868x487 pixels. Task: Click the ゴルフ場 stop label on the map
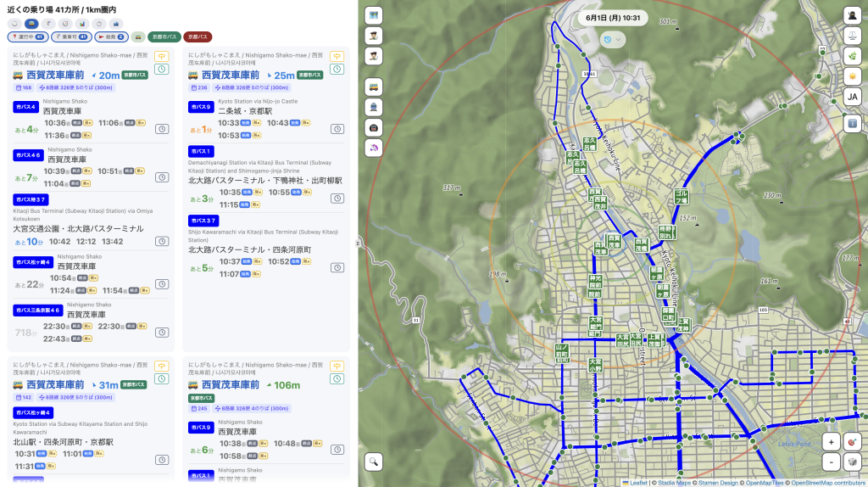[x=681, y=197]
